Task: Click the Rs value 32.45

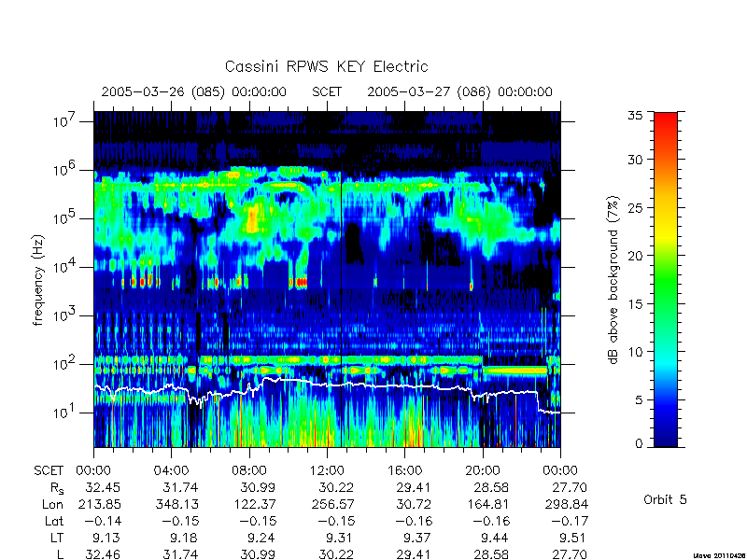Action: 103,487
